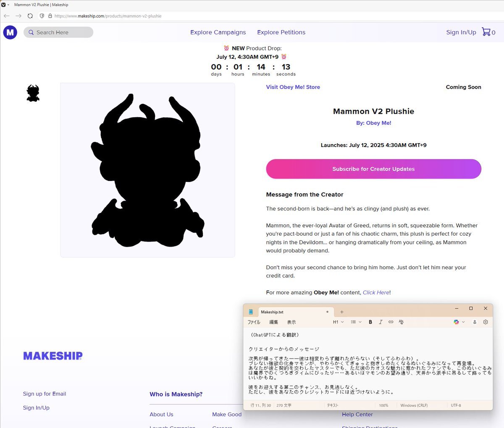Click the テキスト format indicator in status bar

point(333,405)
